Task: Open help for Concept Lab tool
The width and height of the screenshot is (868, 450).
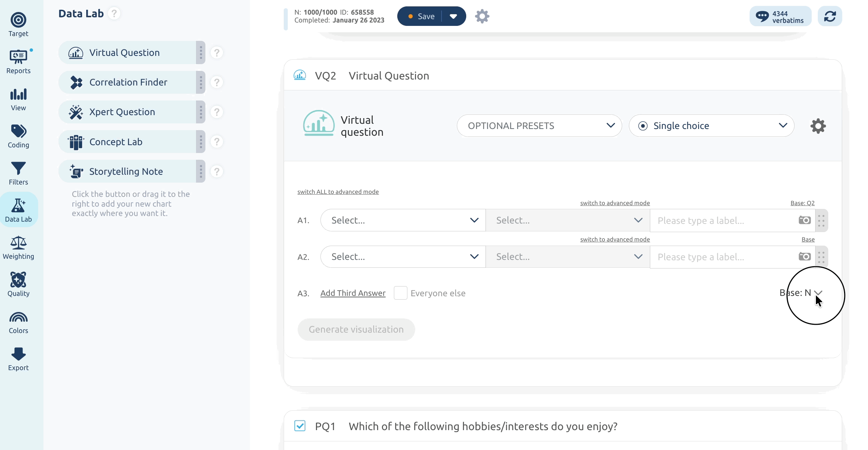Action: click(x=217, y=142)
